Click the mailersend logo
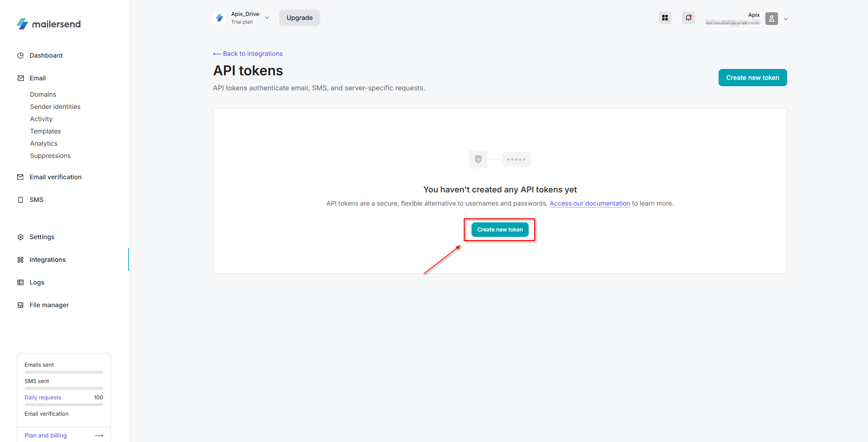This screenshot has height=442, width=868. tap(49, 24)
